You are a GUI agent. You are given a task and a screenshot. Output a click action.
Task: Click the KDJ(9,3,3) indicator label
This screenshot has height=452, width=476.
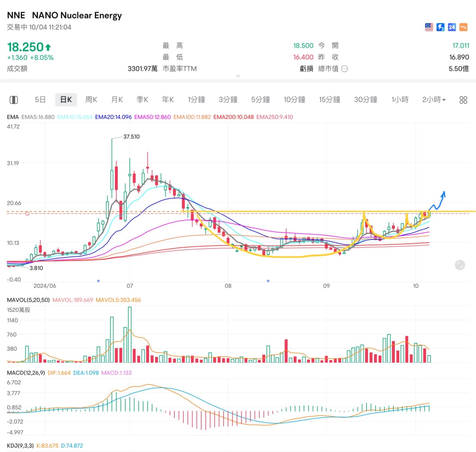[x=20, y=446]
